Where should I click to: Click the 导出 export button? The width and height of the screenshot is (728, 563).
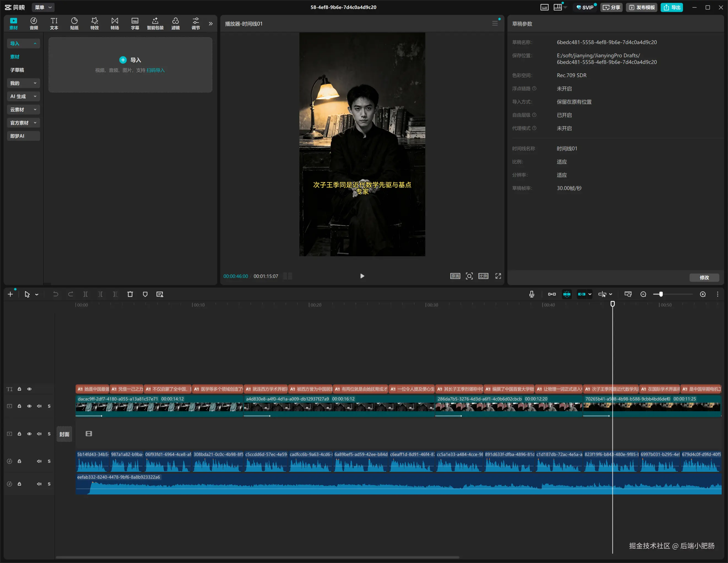[672, 7]
